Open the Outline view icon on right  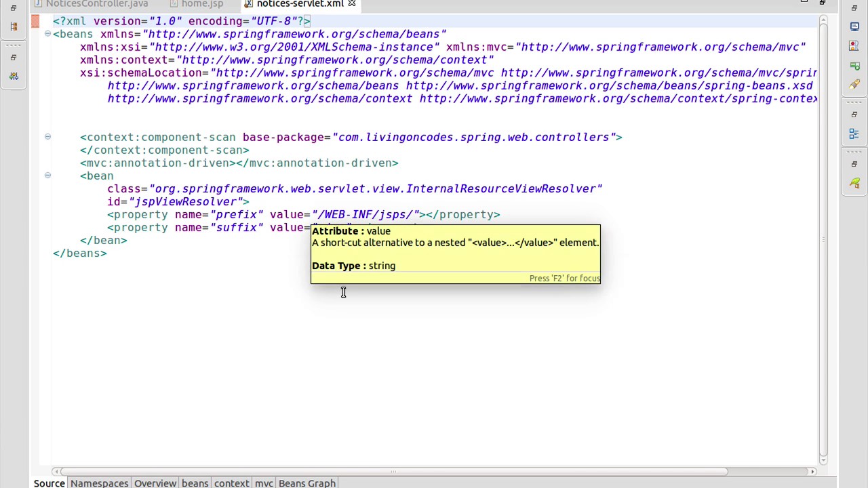tap(854, 134)
